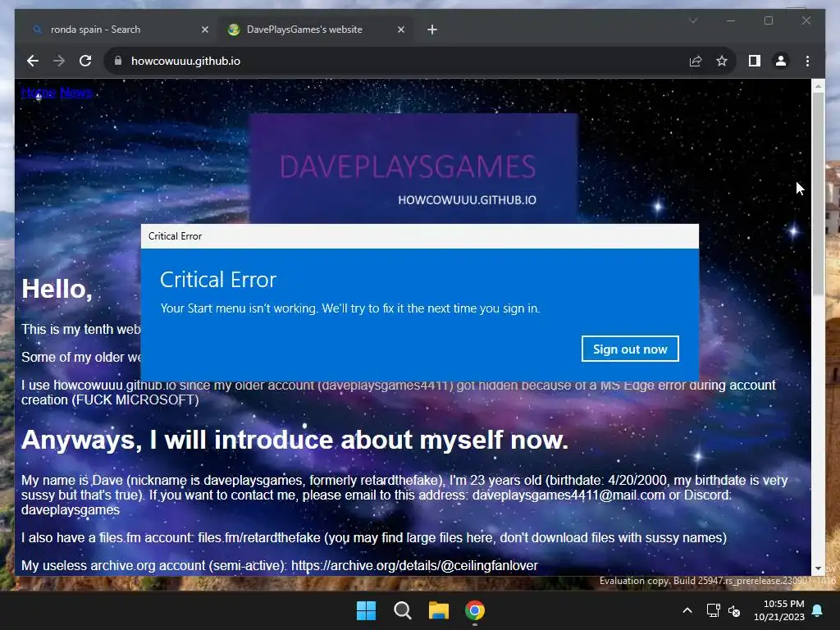This screenshot has height=630, width=840.
Task: Click the page's vertical scrollbar thumb
Action: point(818,194)
